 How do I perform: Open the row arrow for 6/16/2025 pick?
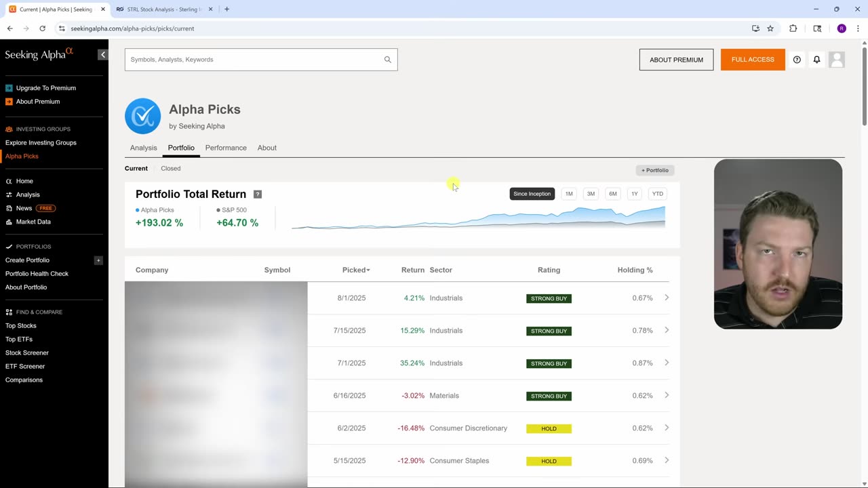coord(667,395)
